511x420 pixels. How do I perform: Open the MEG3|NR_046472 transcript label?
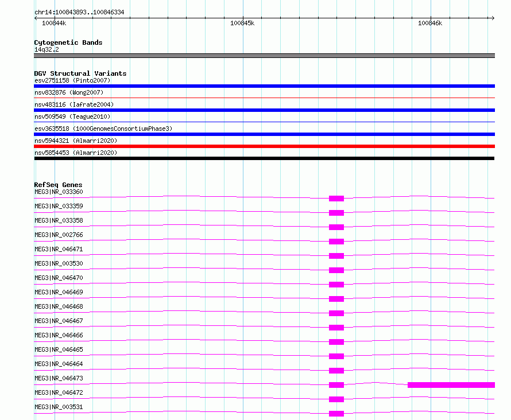[x=59, y=392]
